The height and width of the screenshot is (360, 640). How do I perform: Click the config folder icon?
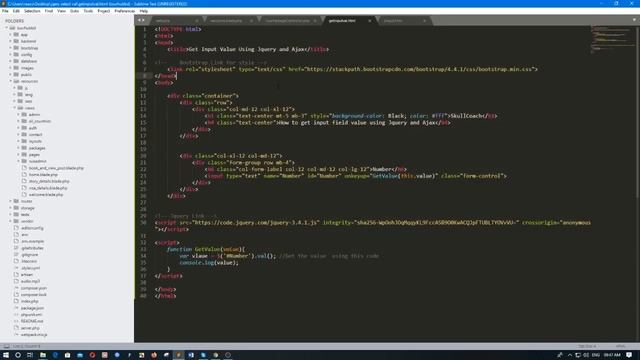point(16,54)
